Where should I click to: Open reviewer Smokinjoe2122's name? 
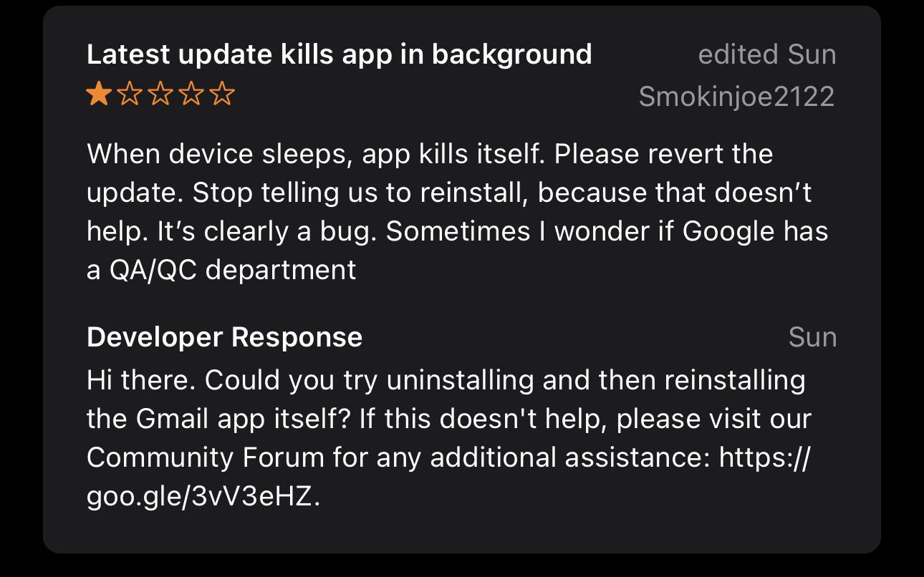coord(737,96)
